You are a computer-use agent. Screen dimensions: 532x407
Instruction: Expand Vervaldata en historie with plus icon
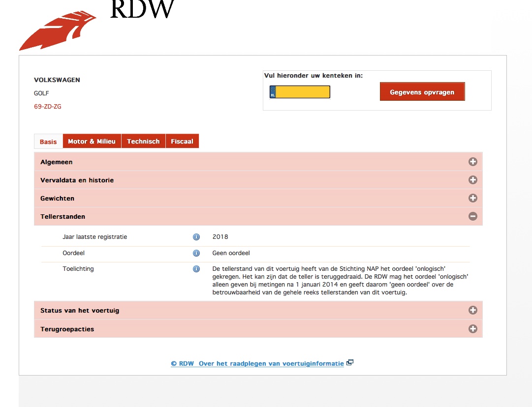point(472,180)
